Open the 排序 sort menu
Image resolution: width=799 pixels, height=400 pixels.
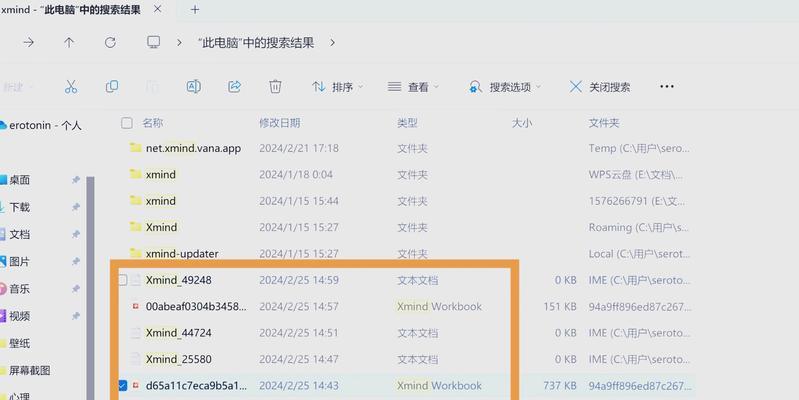[337, 87]
